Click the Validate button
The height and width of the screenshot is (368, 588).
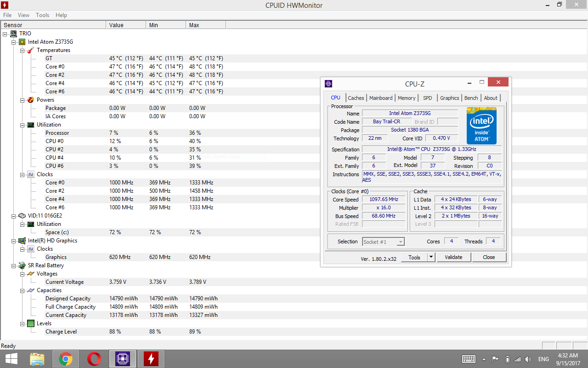coord(453,257)
